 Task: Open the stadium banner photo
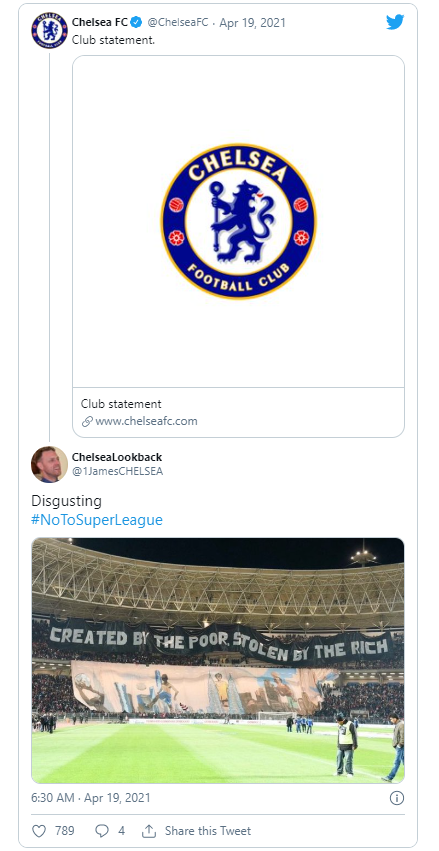pyautogui.click(x=218, y=660)
